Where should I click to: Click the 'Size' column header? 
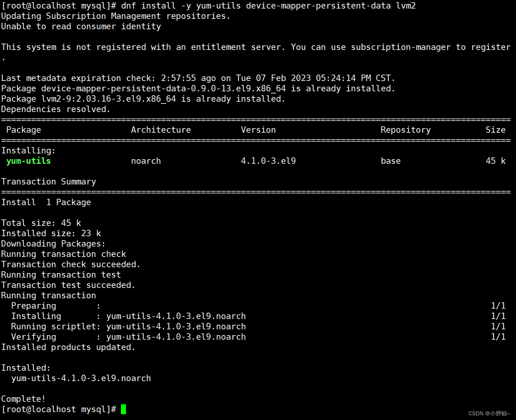(496, 130)
